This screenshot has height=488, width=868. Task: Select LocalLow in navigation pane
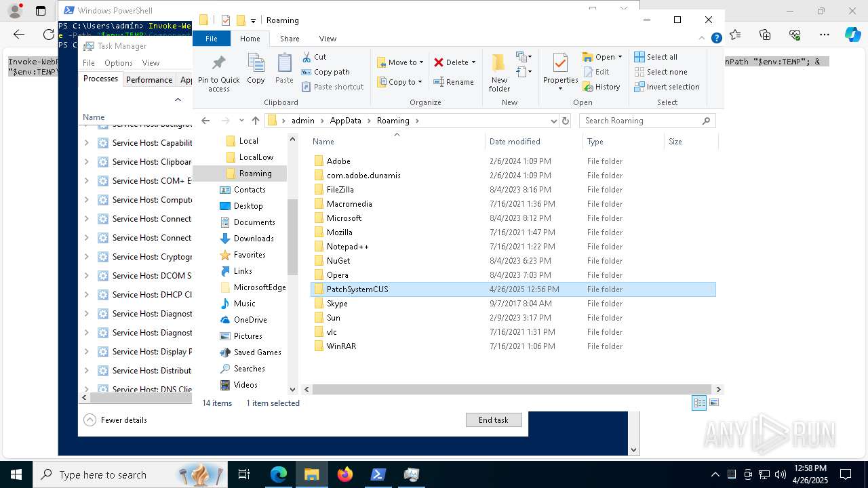(256, 157)
